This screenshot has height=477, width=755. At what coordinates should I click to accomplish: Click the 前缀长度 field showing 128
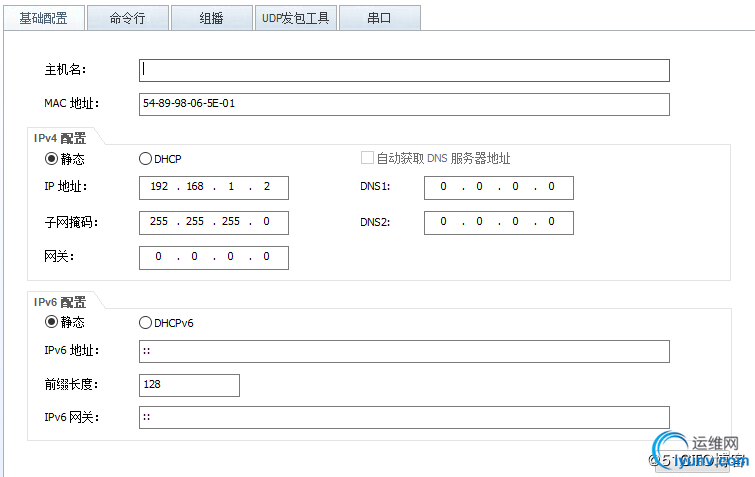189,386
